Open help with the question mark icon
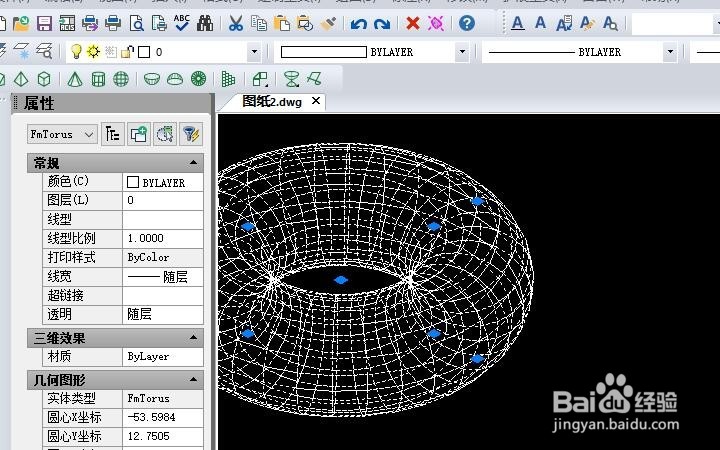 click(467, 23)
